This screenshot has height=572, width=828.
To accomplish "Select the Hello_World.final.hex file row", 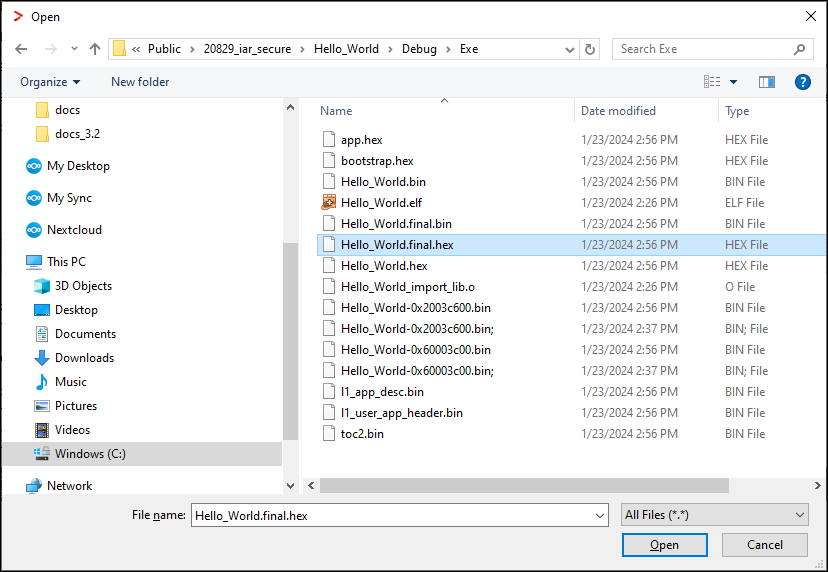I will [x=571, y=245].
